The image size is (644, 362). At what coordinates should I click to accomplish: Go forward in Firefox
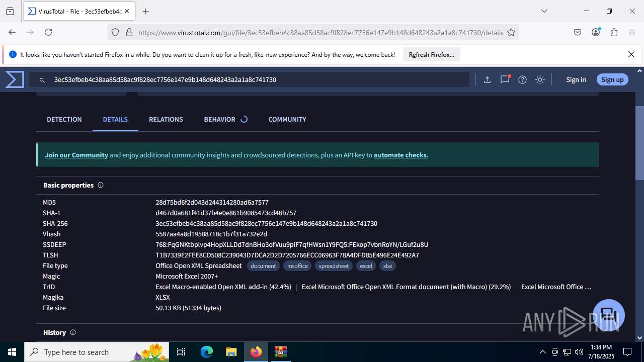30,32
